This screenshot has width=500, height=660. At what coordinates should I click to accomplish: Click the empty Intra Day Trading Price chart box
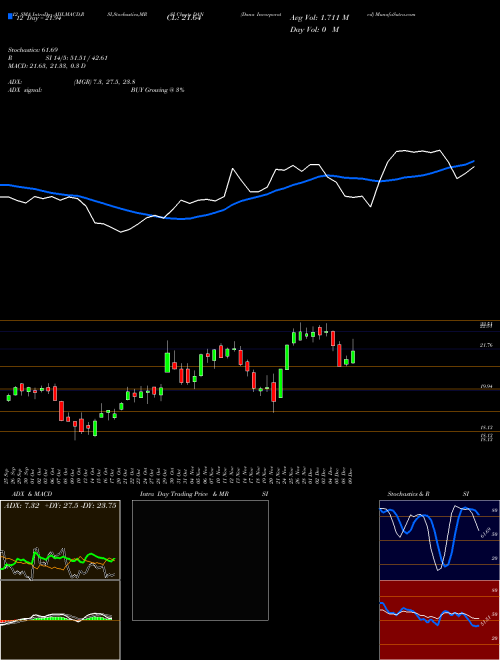(200, 560)
